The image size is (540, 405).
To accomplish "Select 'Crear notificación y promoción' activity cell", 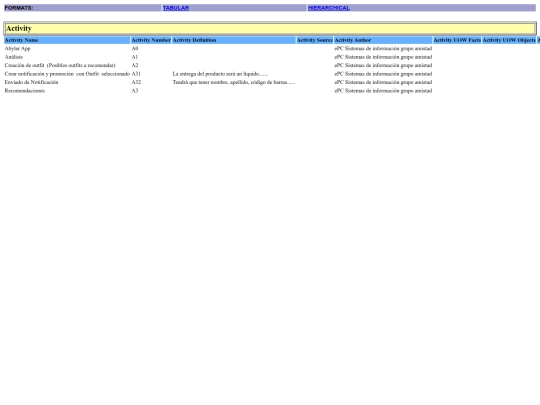I will (x=67, y=74).
